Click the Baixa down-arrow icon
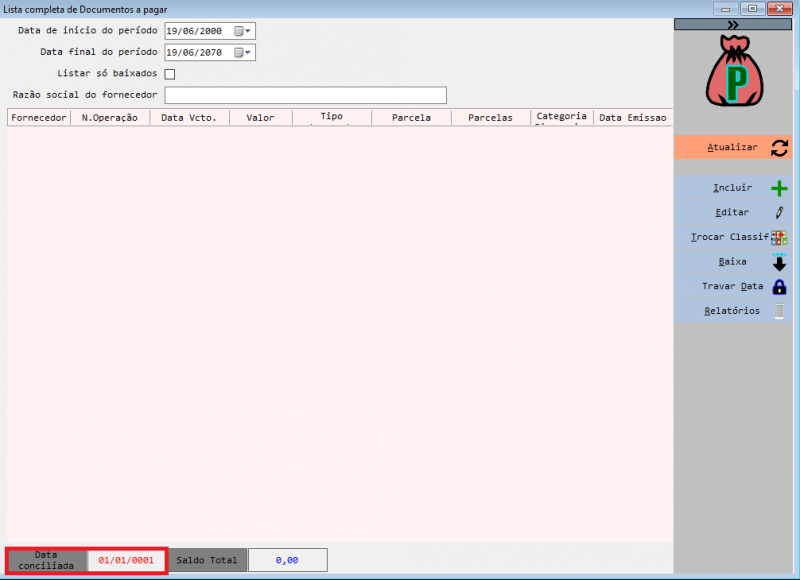This screenshot has width=800, height=580. [779, 263]
